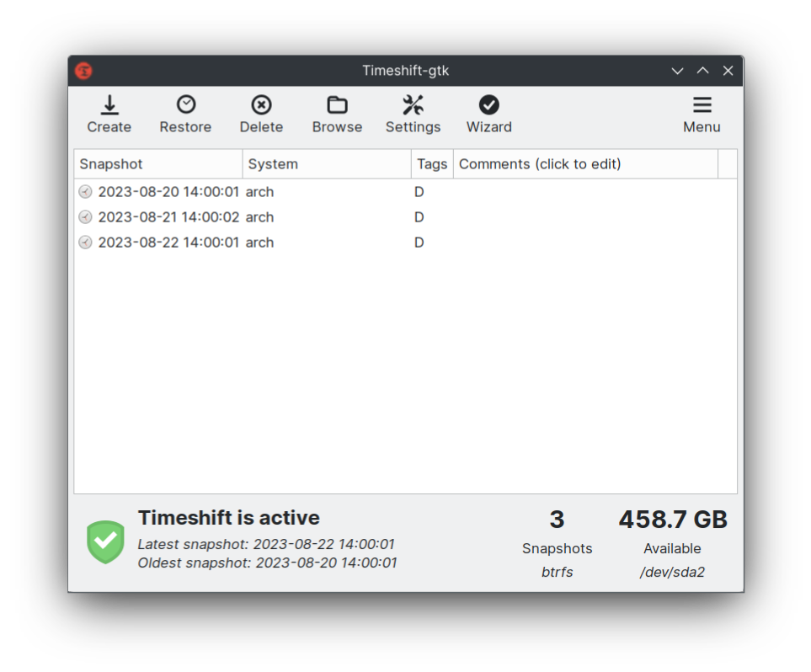Screen dimensions: 811x672
Task: Open the hamburger Menu
Action: pos(702,114)
